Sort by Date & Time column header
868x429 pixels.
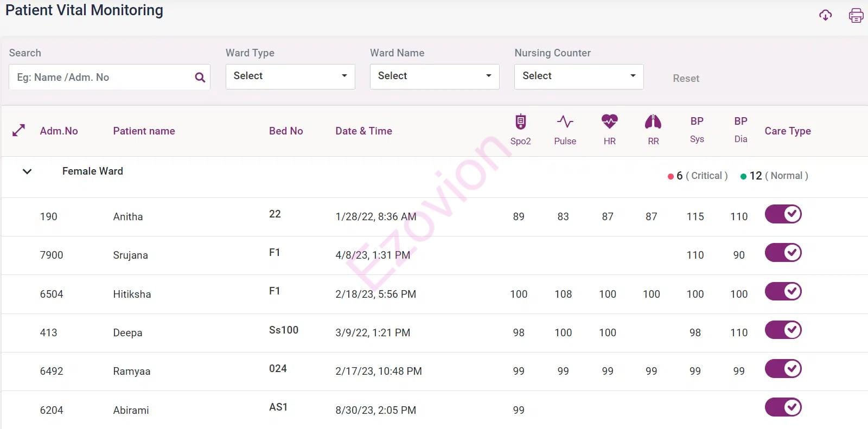click(x=363, y=131)
